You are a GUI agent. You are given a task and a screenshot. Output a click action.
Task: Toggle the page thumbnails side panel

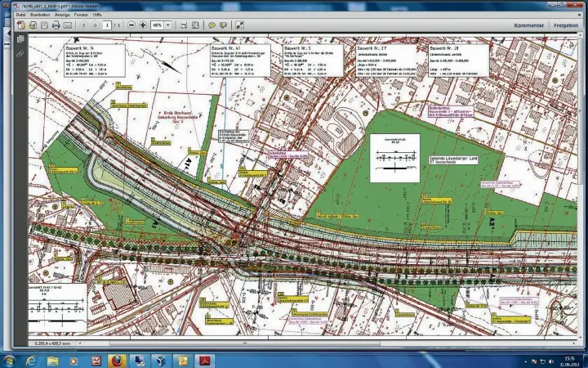pos(21,39)
